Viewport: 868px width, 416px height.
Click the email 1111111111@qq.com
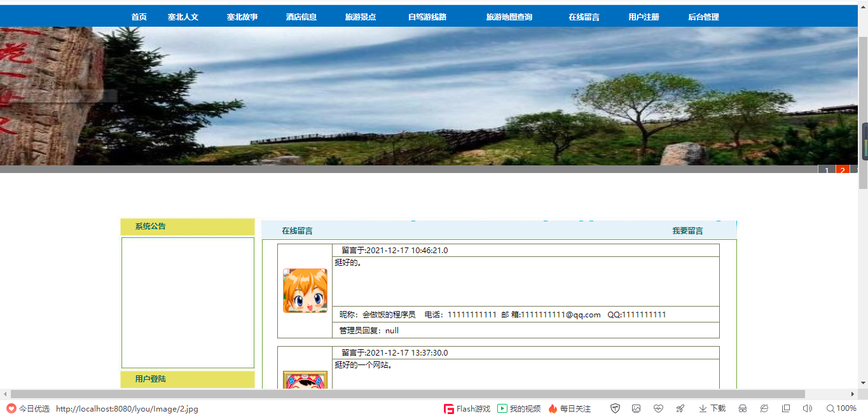tap(561, 315)
